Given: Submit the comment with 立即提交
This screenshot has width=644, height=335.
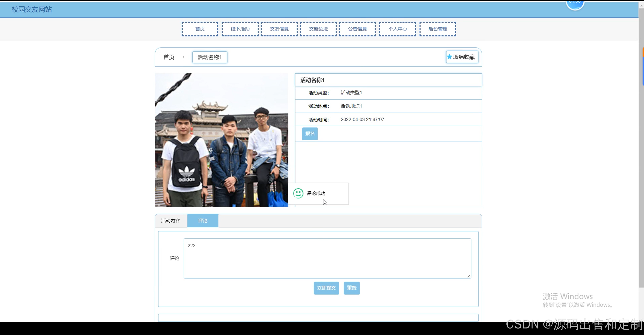Looking at the screenshot, I should (326, 288).
